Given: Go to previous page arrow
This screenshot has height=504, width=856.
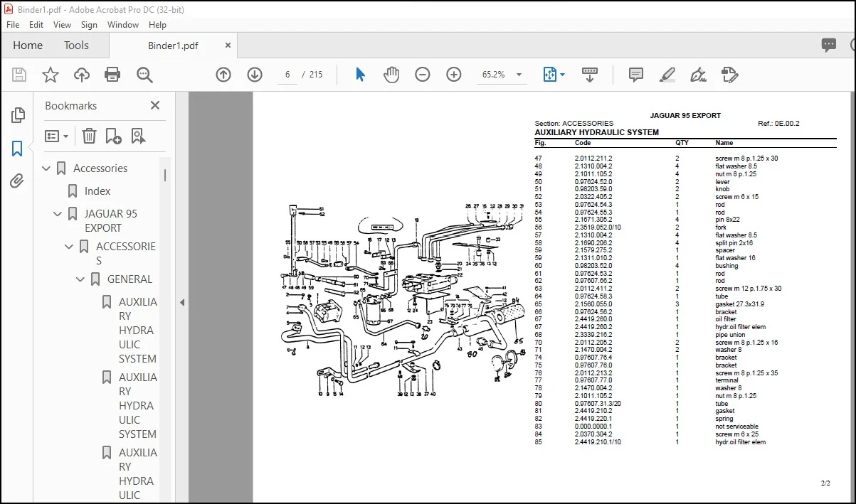Looking at the screenshot, I should pyautogui.click(x=223, y=75).
